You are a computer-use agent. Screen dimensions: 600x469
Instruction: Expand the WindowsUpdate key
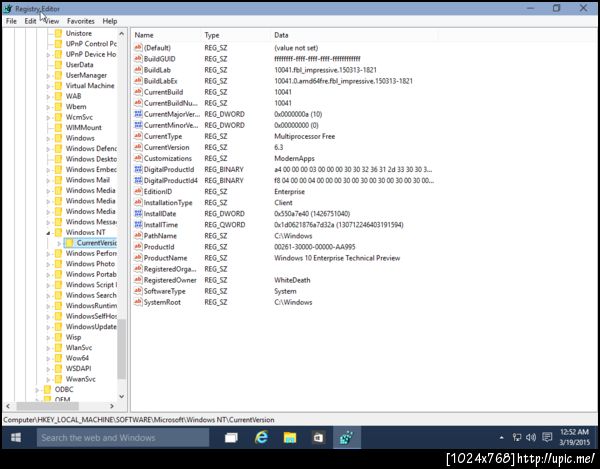[x=48, y=327]
